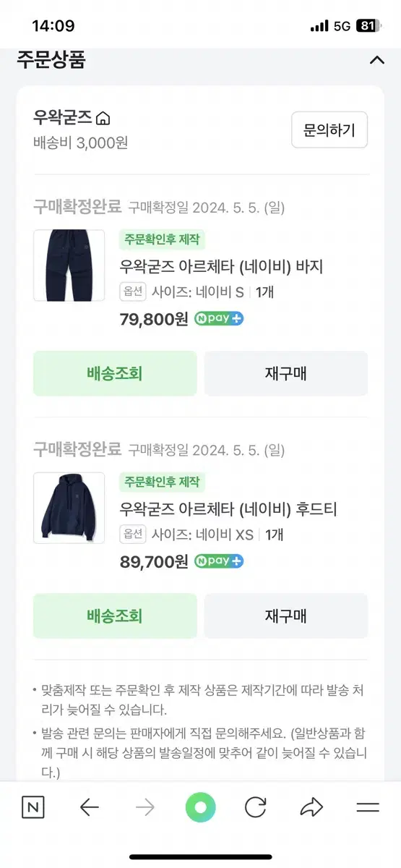Open 우왁굳즈 아르체타 (네이비) 바지 product link
Image resolution: width=401 pixels, height=868 pixels.
pyautogui.click(x=221, y=267)
